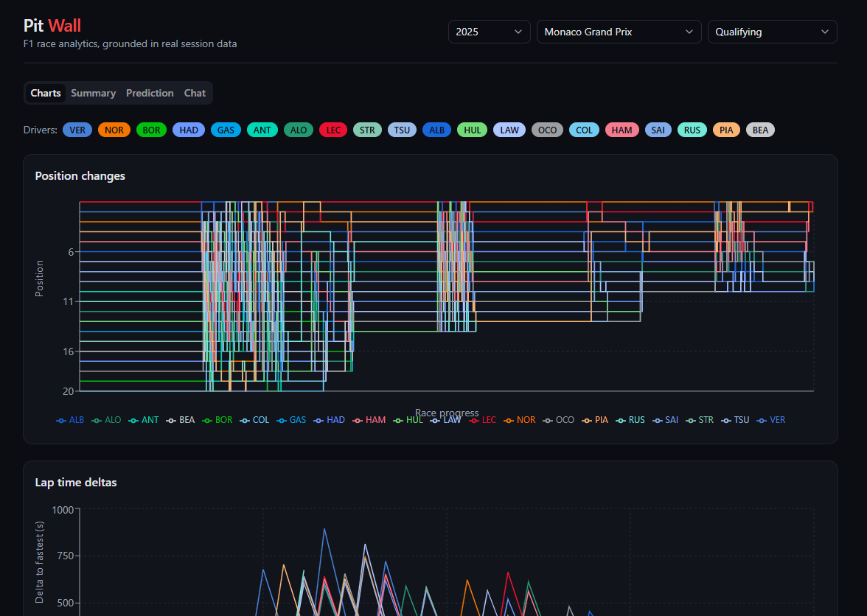Click ANT in the position chart legend
Image resolution: width=867 pixels, height=616 pixels.
(x=144, y=420)
